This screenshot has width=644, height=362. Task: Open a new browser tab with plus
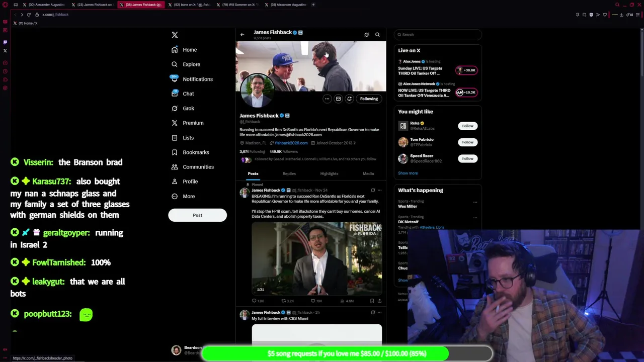tap(313, 5)
